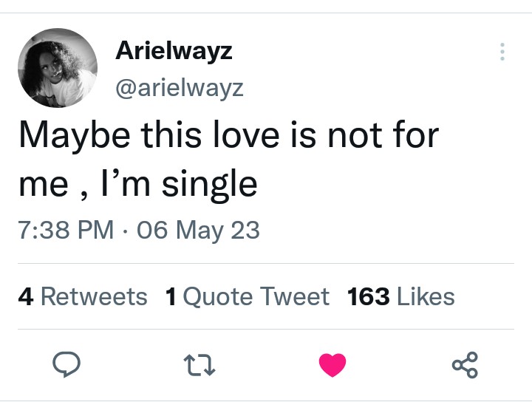The height and width of the screenshot is (402, 532).
Task: Unlike the tweet via pink heart
Action: pos(332,364)
